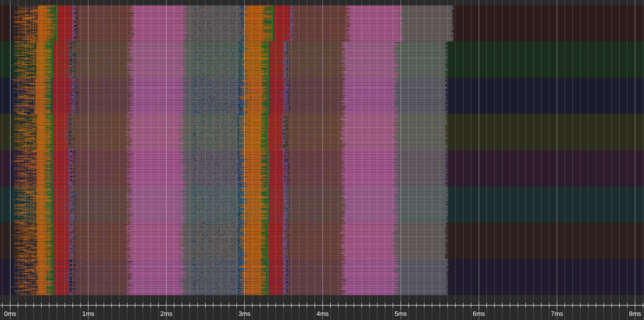Image resolution: width=644 pixels, height=320 pixels.
Task: Click the 5ms timeline label
Action: click(401, 314)
